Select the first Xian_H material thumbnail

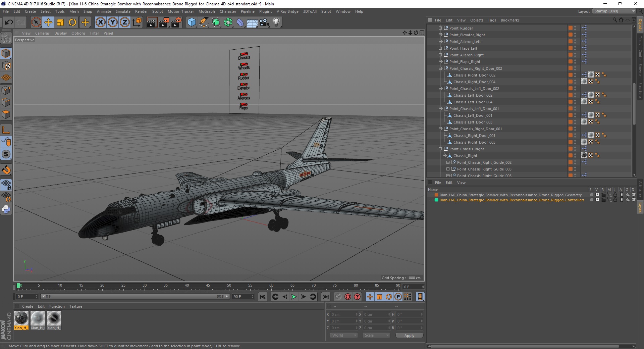pos(21,320)
